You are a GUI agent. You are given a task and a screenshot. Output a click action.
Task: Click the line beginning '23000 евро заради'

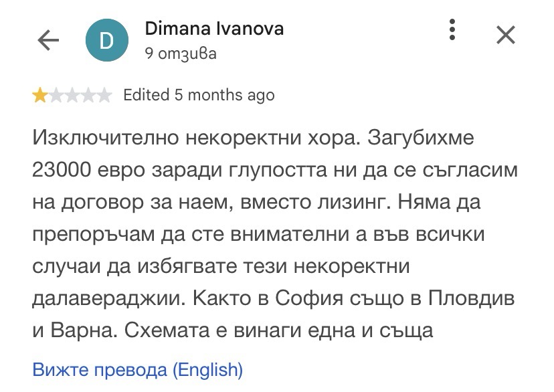[275, 170]
